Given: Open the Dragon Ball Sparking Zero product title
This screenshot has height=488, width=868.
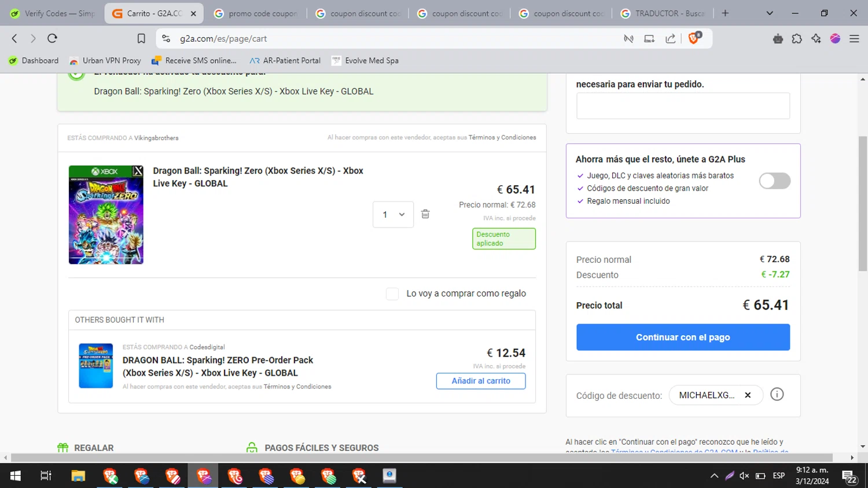Looking at the screenshot, I should click(258, 177).
